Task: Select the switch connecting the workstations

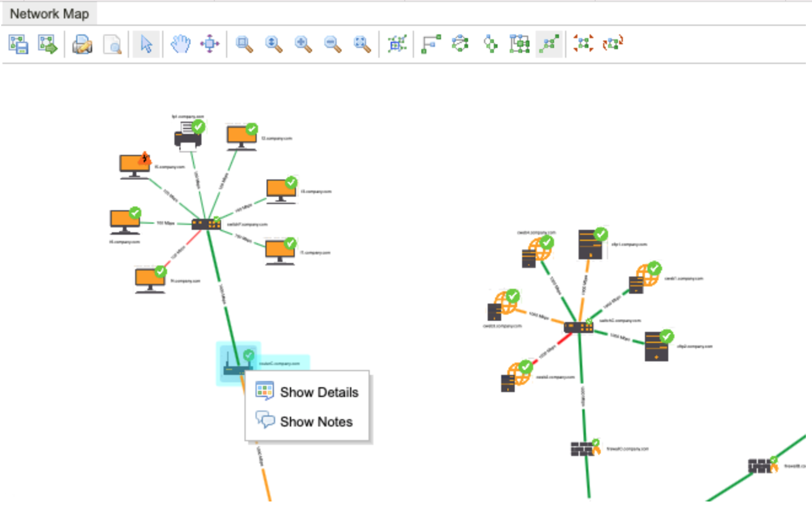Action: click(x=206, y=224)
